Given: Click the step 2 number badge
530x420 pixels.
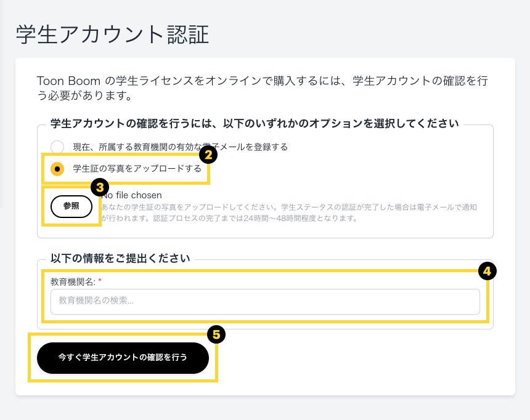Looking at the screenshot, I should click(x=209, y=155).
